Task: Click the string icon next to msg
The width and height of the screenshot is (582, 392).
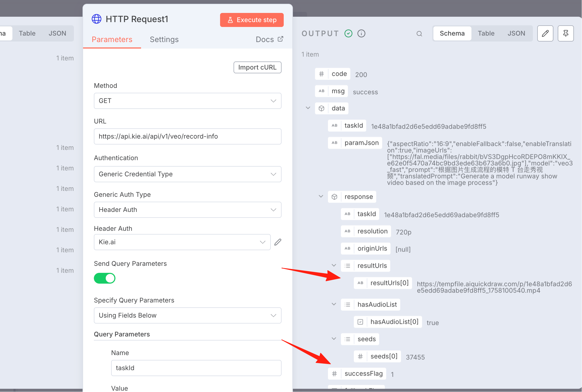Action: pos(321,91)
